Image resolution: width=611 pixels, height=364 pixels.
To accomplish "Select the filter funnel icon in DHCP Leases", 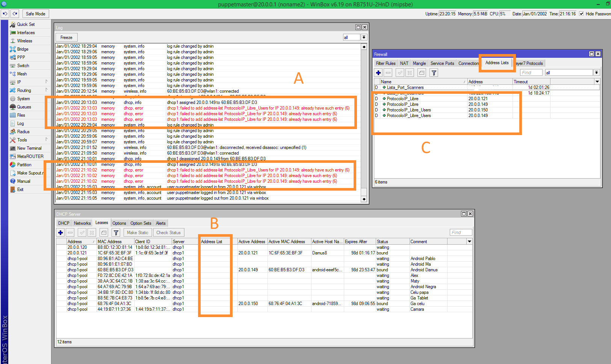I will (x=116, y=232).
